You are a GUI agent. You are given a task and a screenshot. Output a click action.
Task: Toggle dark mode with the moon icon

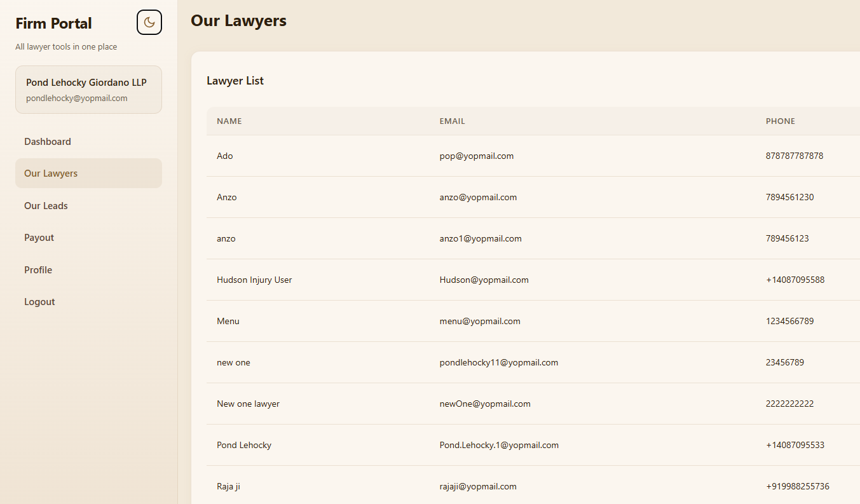(149, 22)
